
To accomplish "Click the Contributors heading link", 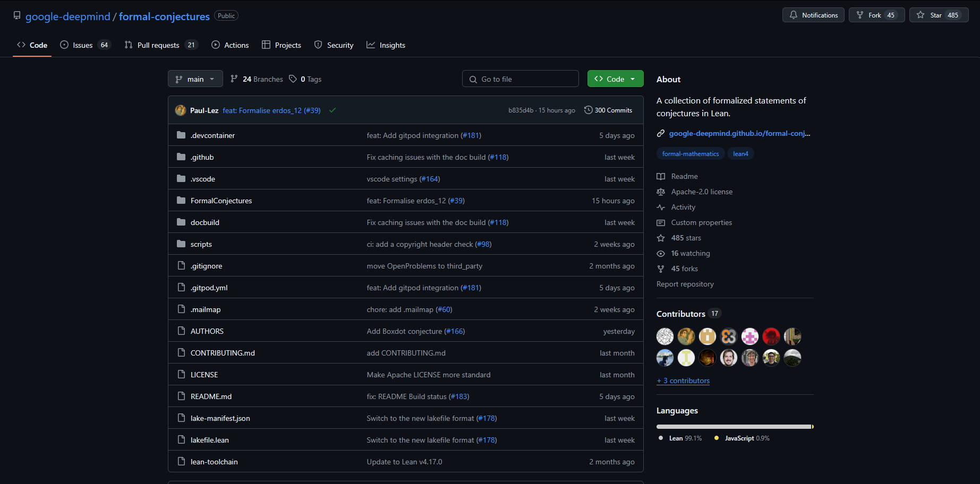I will 681,314.
